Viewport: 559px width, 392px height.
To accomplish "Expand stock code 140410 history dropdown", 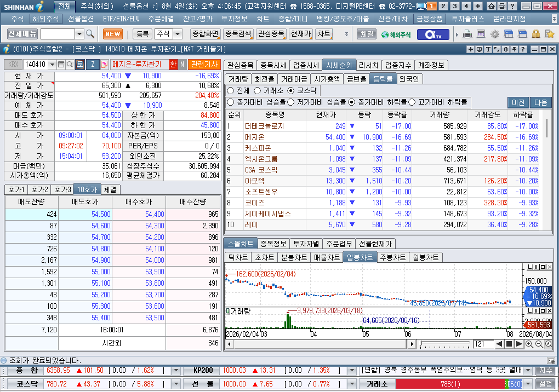I will (53, 65).
